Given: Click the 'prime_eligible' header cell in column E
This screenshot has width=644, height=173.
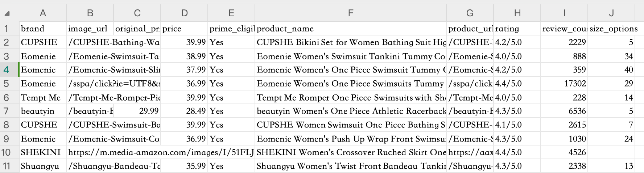Looking at the screenshot, I should pyautogui.click(x=231, y=29).
